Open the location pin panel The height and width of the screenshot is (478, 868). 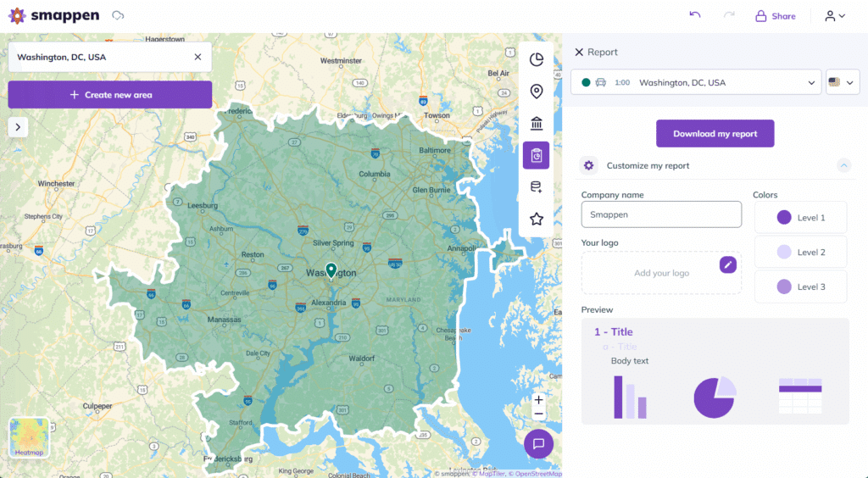[x=536, y=92]
